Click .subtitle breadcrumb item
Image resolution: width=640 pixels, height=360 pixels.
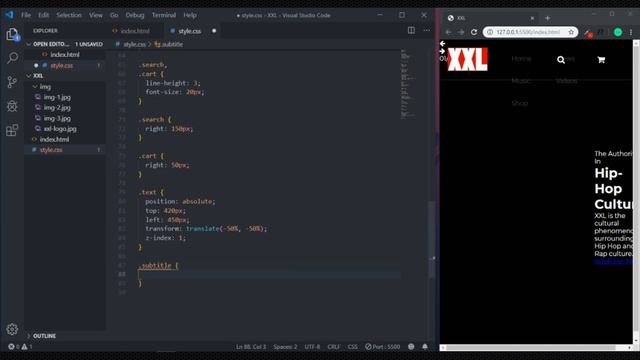point(169,44)
